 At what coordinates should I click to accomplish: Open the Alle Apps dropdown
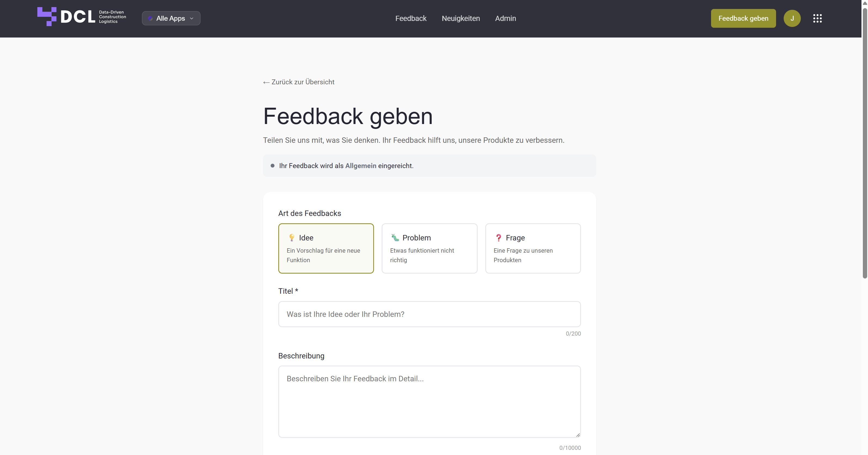pos(171,18)
